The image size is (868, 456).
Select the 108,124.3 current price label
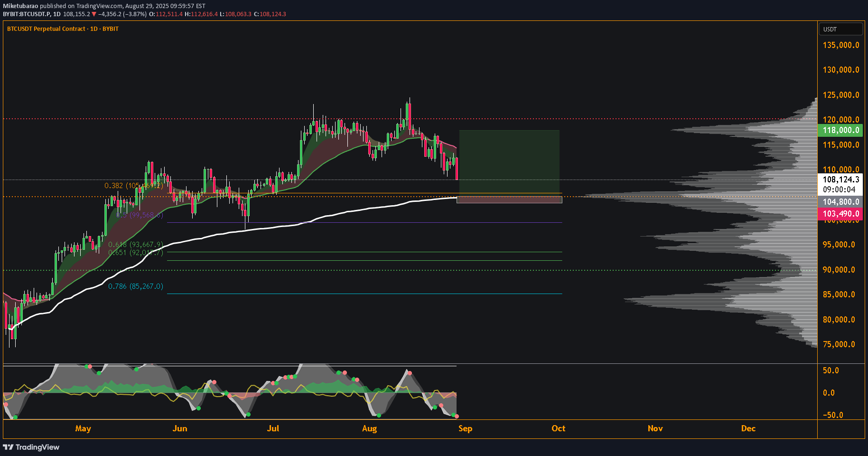(x=840, y=180)
